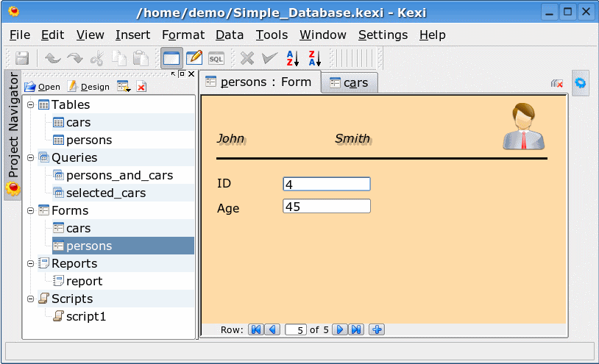
Task: Click the red delete icon in Project Navigator
Action: (x=141, y=87)
